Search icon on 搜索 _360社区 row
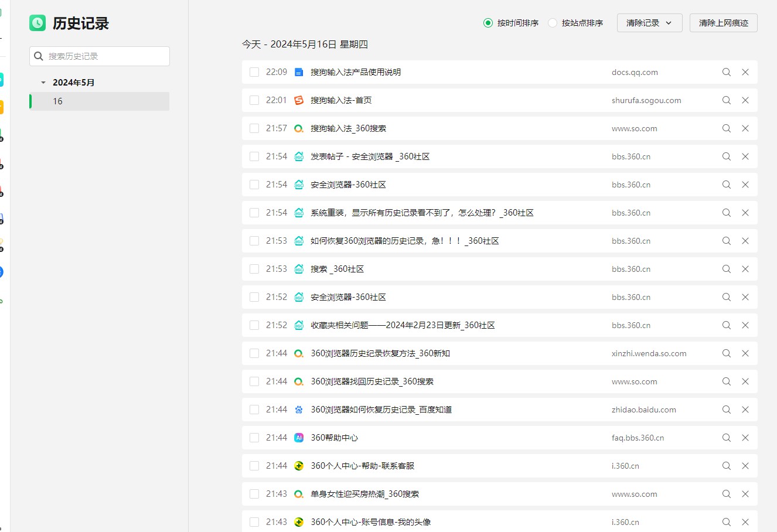The height and width of the screenshot is (532, 777). tap(727, 269)
